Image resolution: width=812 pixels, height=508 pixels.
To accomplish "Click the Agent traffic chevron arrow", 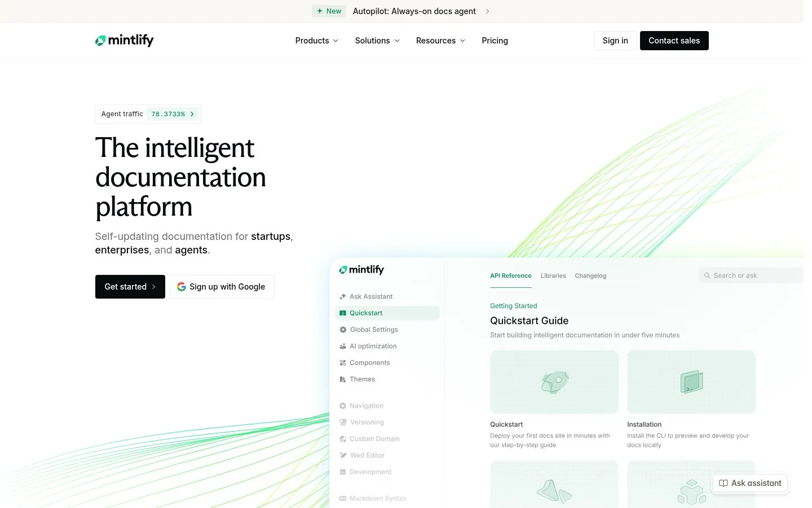I will tap(192, 114).
